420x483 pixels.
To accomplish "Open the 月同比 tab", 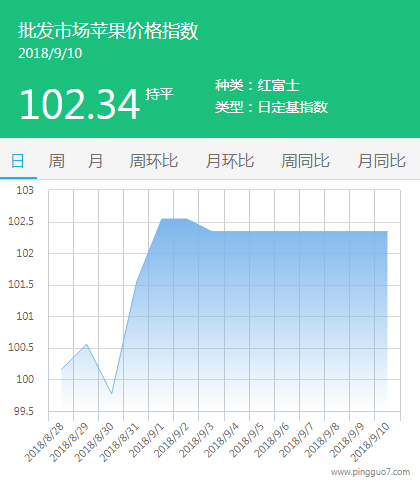I will pos(381,161).
